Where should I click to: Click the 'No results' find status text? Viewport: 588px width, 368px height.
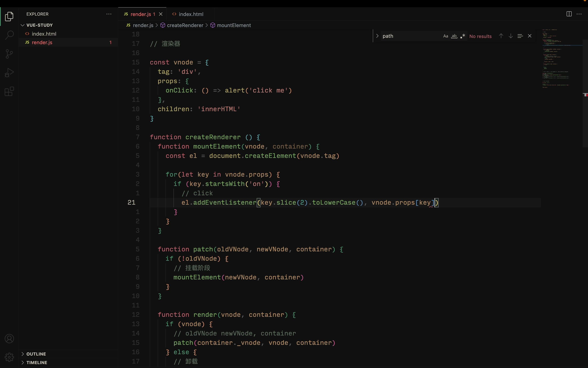pyautogui.click(x=480, y=36)
